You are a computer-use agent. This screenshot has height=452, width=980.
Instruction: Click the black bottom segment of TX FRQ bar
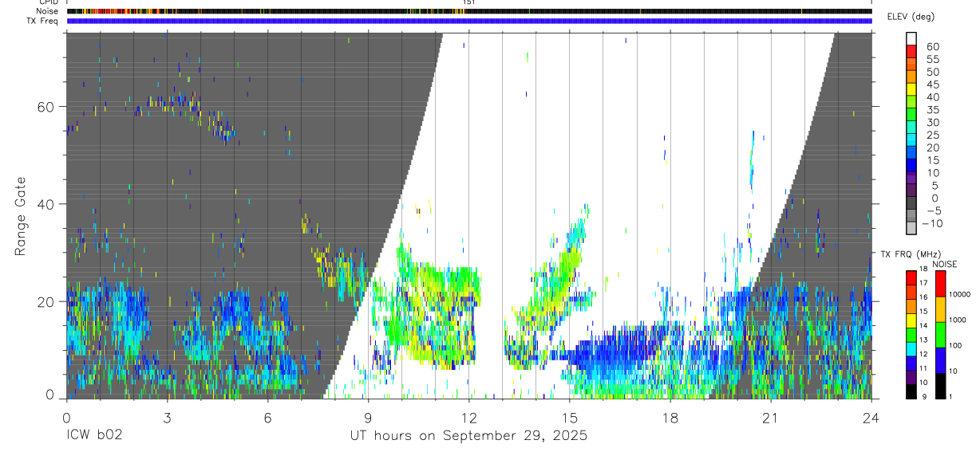[911, 392]
